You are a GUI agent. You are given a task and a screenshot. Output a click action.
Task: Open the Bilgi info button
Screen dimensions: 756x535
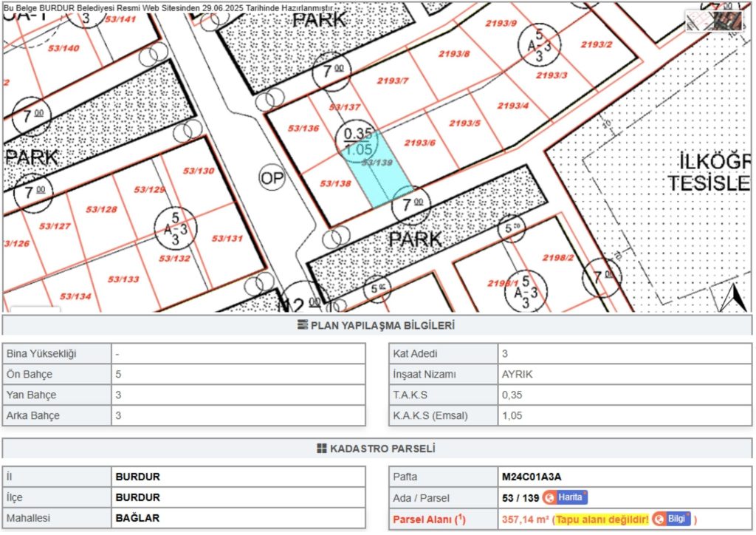click(x=671, y=518)
